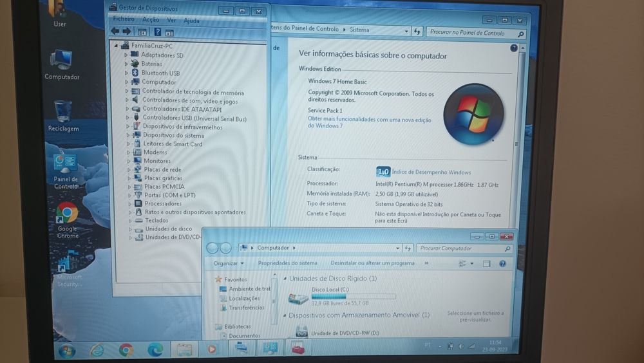Click the Placas gráficas icon
644x363 pixels.
pyautogui.click(x=138, y=178)
